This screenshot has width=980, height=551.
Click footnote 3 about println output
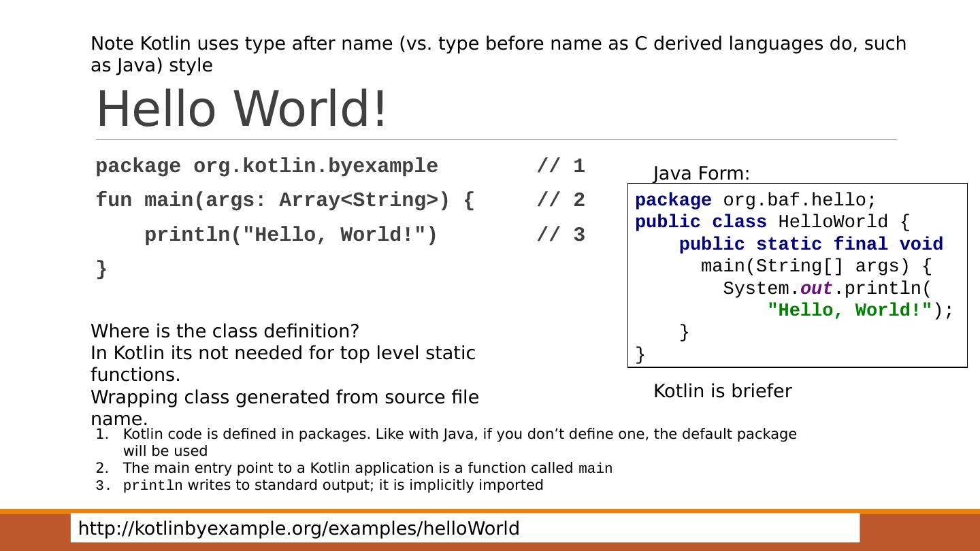point(333,486)
